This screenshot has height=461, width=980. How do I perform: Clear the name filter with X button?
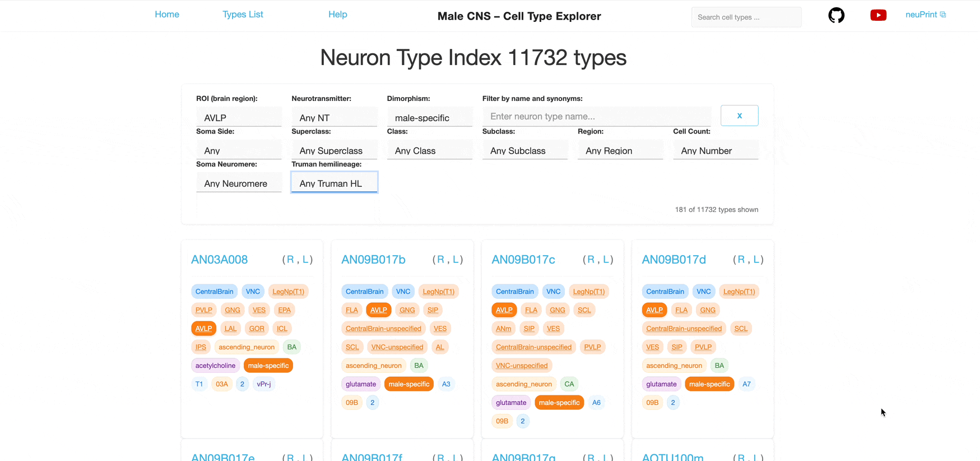tap(739, 116)
